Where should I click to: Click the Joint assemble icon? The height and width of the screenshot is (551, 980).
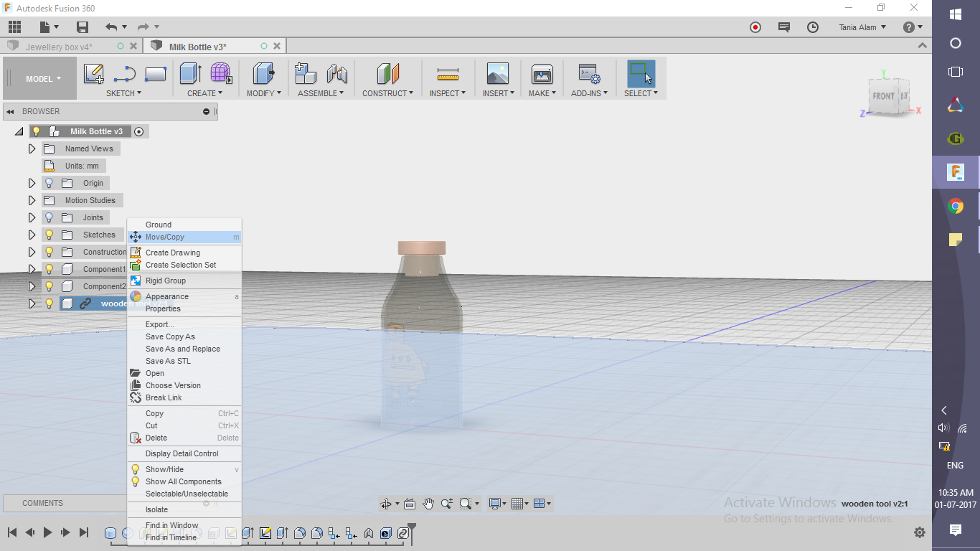(337, 73)
